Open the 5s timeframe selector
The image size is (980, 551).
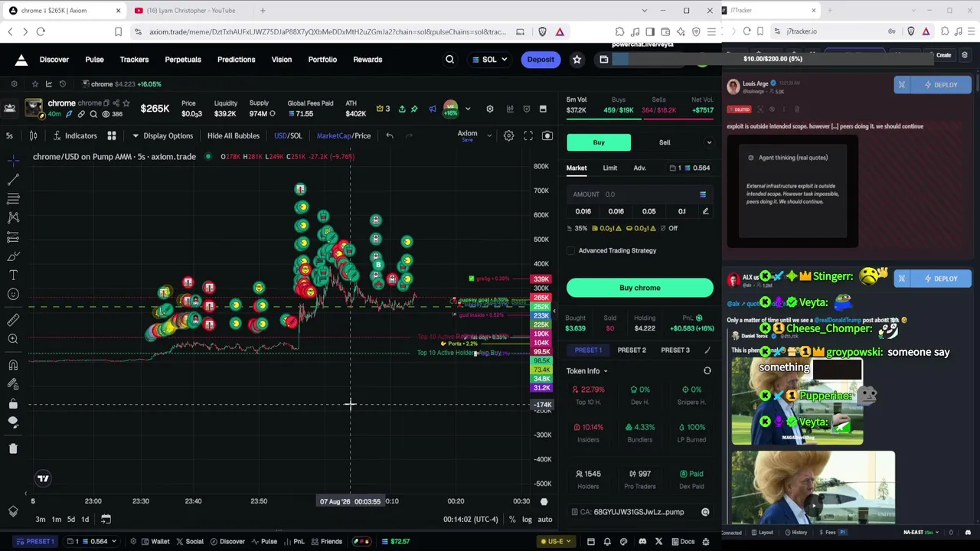tap(9, 135)
